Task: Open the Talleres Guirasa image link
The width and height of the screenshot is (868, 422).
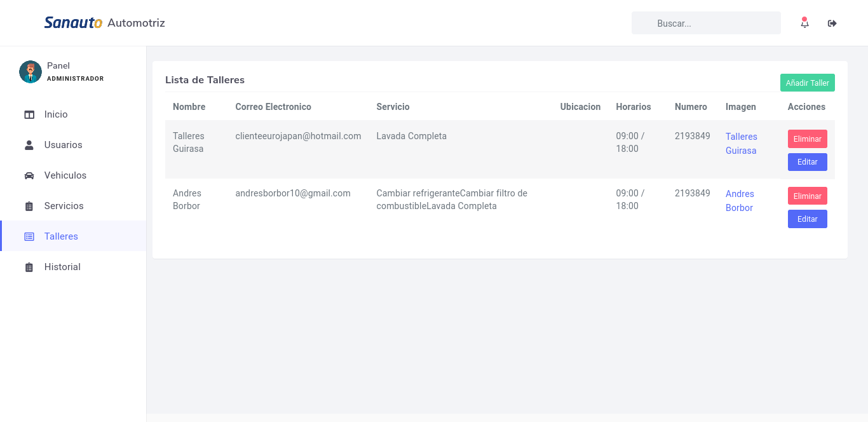Action: (741, 144)
